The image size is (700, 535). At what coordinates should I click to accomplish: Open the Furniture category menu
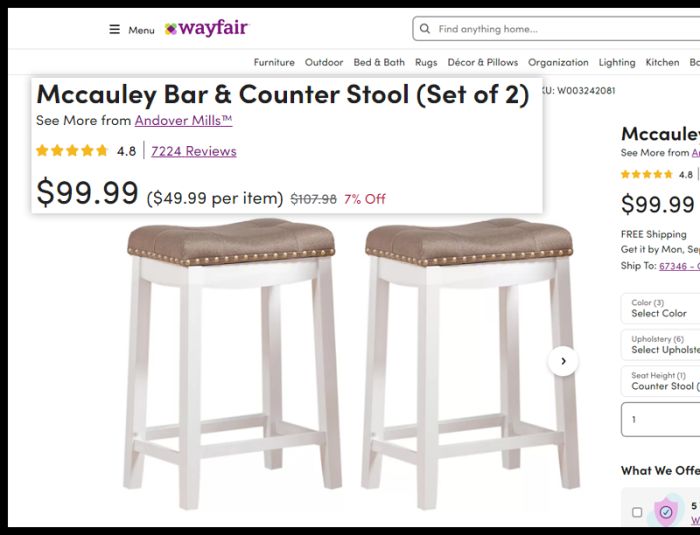pos(274,62)
